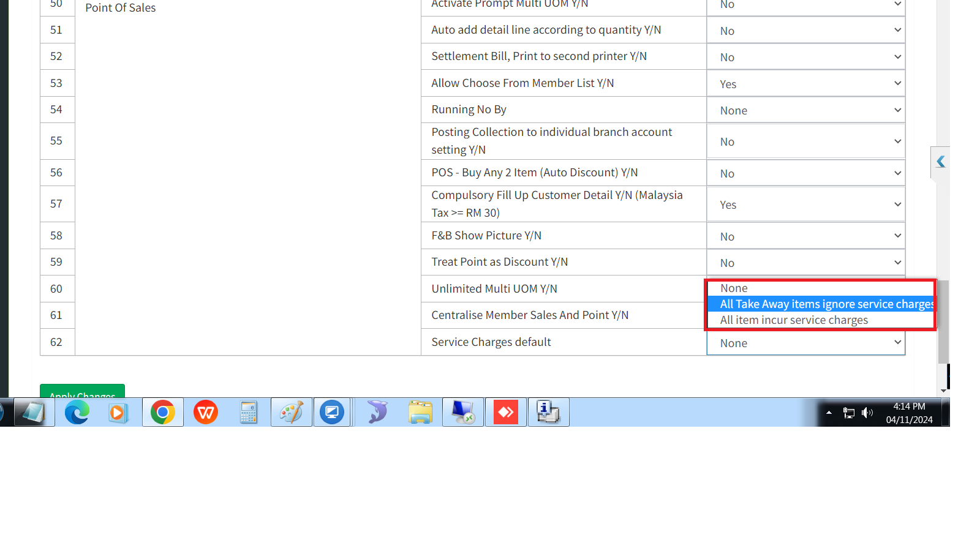The width and height of the screenshot is (980, 551).
Task: Open Service Charges default dropdown
Action: tap(806, 343)
